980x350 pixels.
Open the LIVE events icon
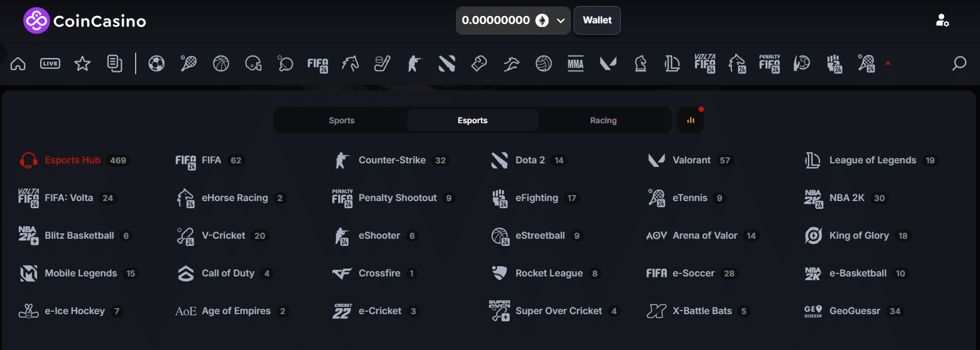[50, 63]
